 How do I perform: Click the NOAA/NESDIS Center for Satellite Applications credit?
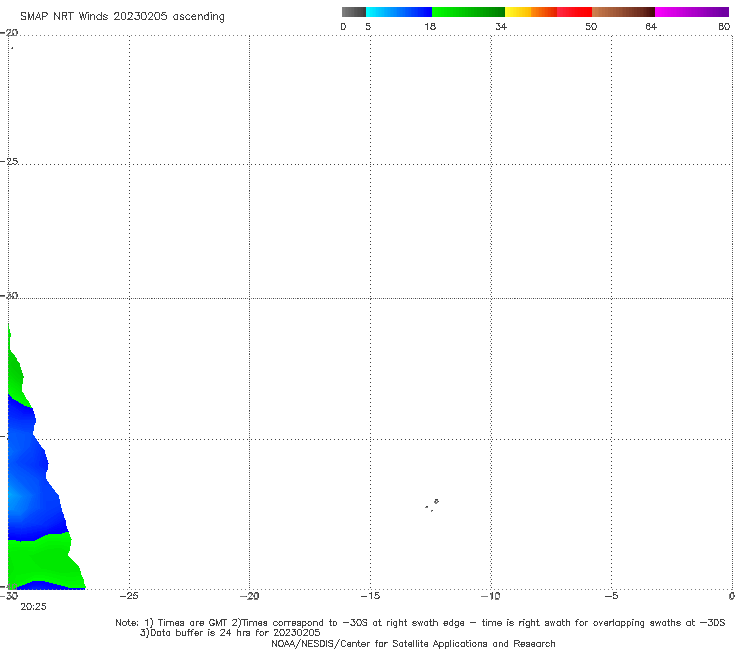413,643
